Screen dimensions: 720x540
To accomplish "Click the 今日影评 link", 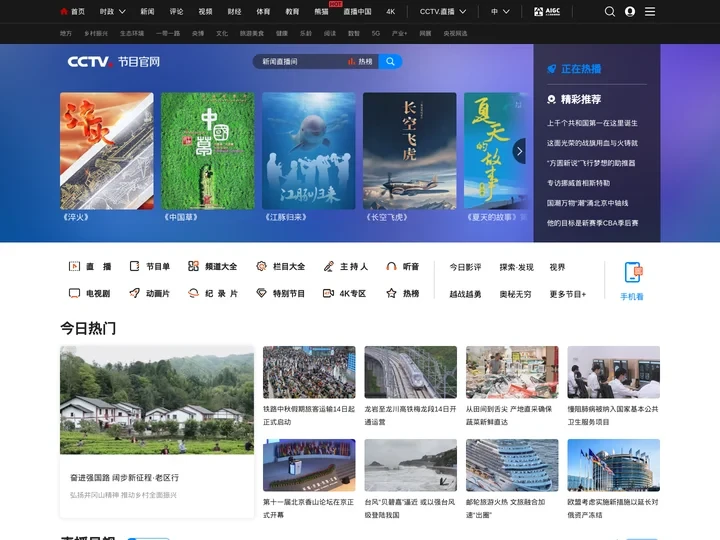I will coord(465,267).
